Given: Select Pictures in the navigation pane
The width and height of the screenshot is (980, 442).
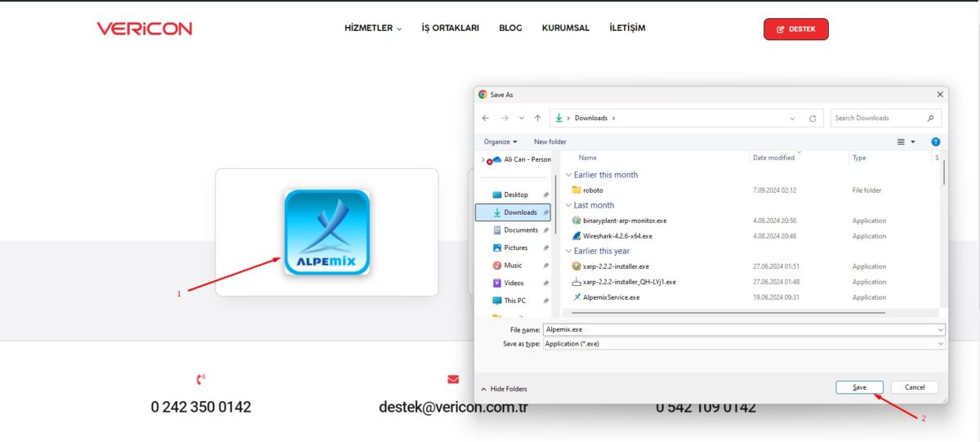Looking at the screenshot, I should 516,248.
